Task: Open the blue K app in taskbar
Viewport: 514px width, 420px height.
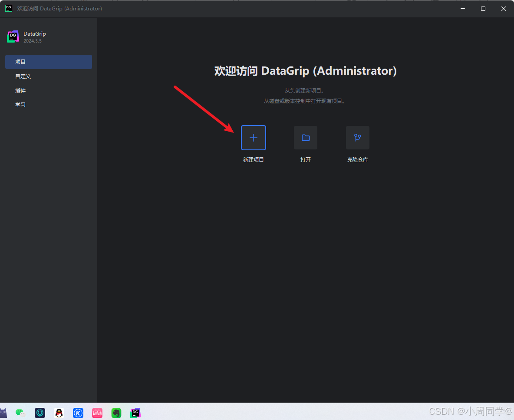Action: tap(78, 413)
